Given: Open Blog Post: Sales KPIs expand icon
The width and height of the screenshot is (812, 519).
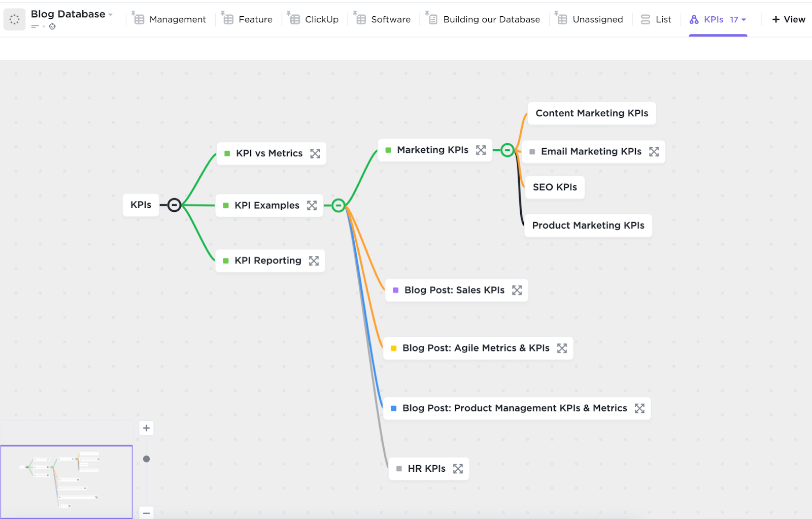Looking at the screenshot, I should (x=517, y=290).
